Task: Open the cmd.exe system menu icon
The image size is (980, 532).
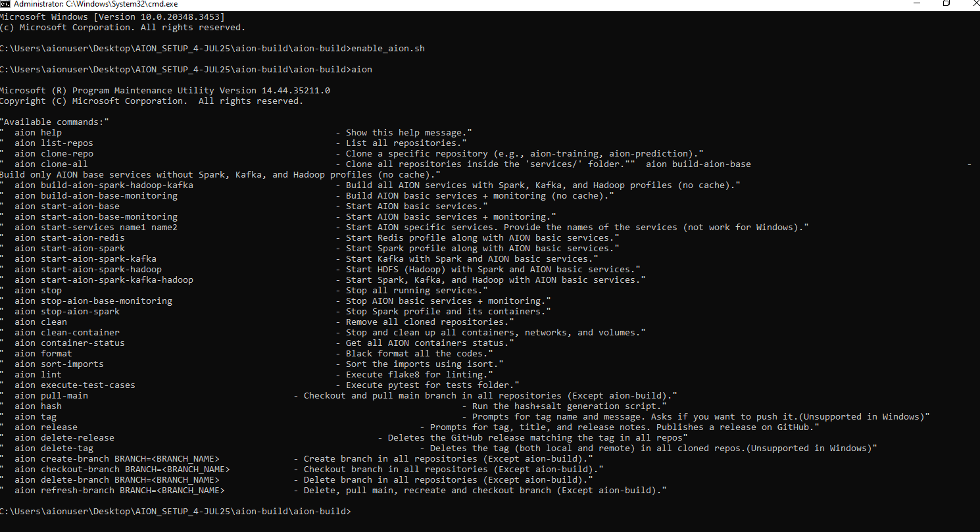Action: tap(5, 4)
